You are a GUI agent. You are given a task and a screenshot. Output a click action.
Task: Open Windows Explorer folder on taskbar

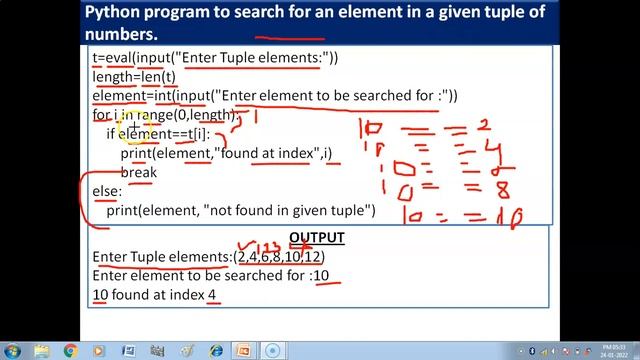coord(41,351)
